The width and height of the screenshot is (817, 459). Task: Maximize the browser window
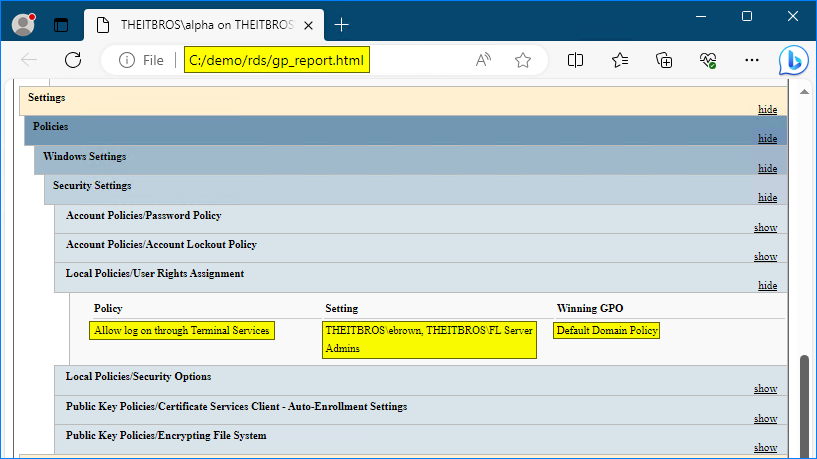[x=747, y=17]
